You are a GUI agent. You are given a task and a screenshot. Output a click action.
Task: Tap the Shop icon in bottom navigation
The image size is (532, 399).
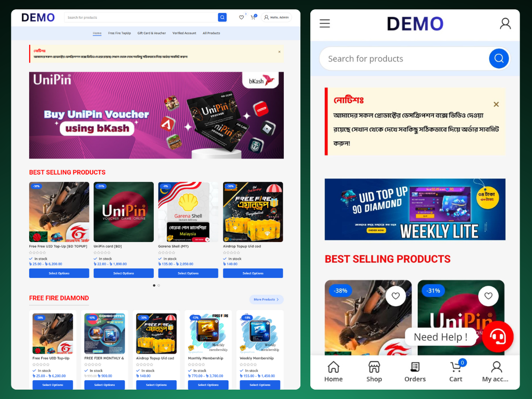[374, 371]
